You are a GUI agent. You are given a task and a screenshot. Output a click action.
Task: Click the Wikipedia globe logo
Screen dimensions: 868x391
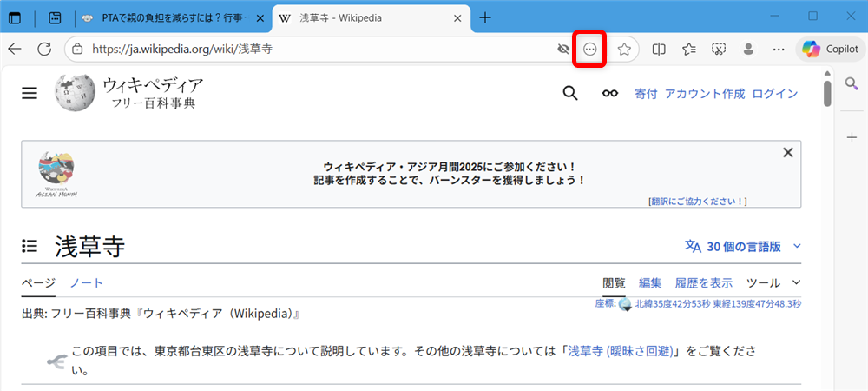(76, 92)
